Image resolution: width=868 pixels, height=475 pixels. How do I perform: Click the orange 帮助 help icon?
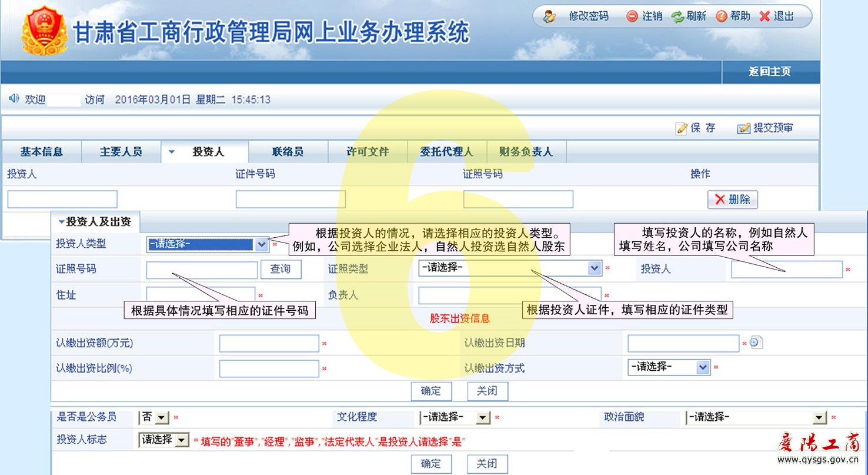721,16
